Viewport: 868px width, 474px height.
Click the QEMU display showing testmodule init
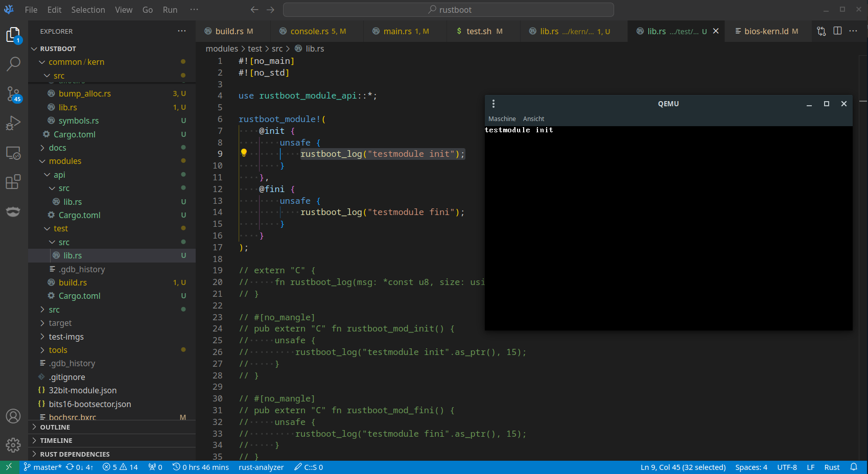pos(668,228)
